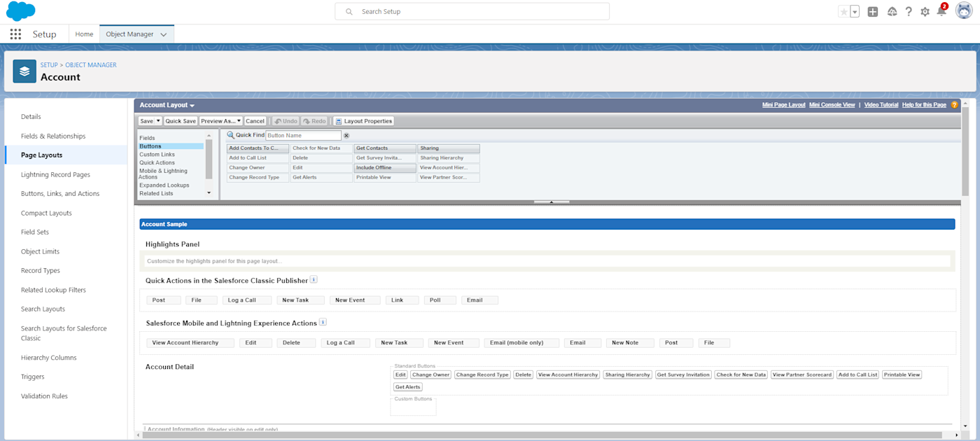Click the OBJECT MANAGER breadcrumb link

(x=91, y=64)
